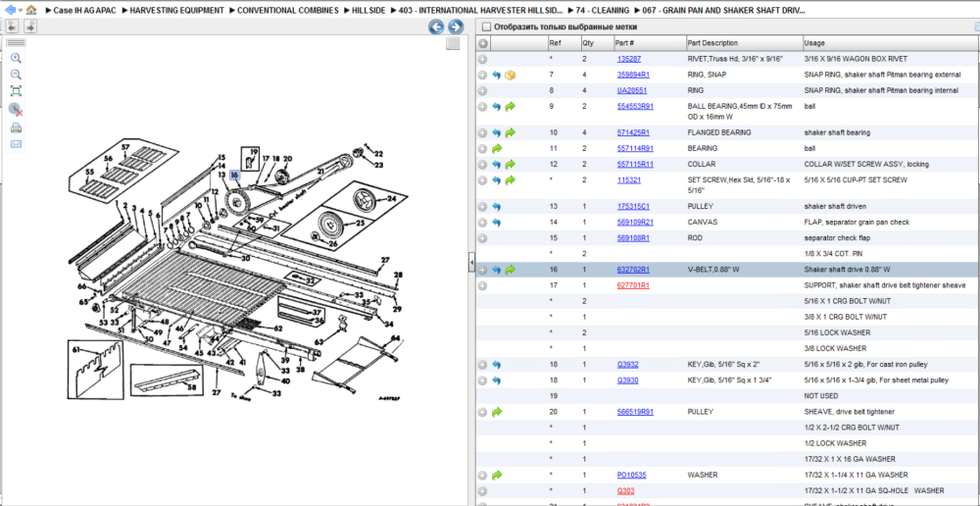
Task: Click the zoom out magnifier icon
Action: coord(17,75)
